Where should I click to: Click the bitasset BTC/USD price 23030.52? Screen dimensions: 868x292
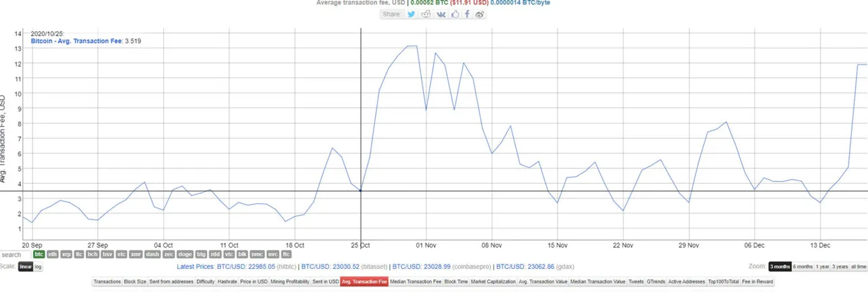(x=331, y=267)
